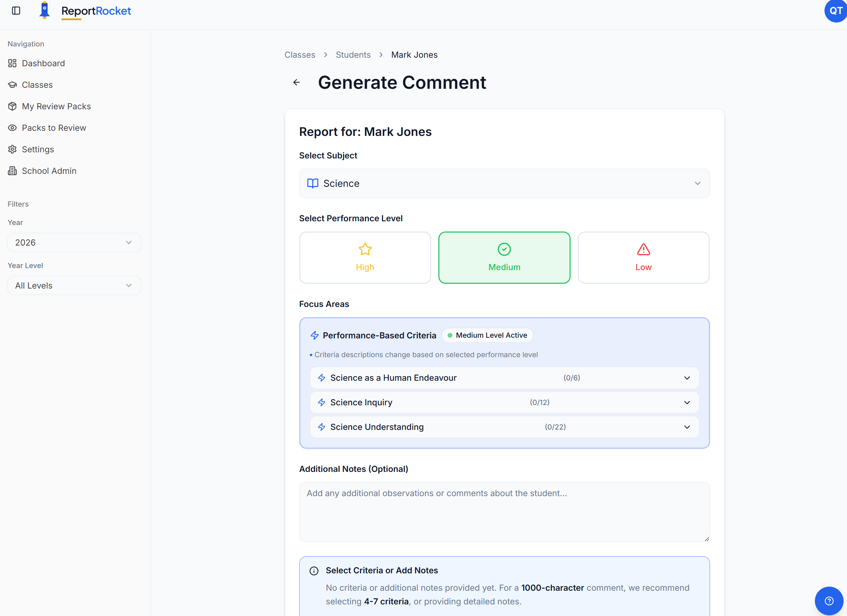
Task: Click the floating help question mark button
Action: 829,600
